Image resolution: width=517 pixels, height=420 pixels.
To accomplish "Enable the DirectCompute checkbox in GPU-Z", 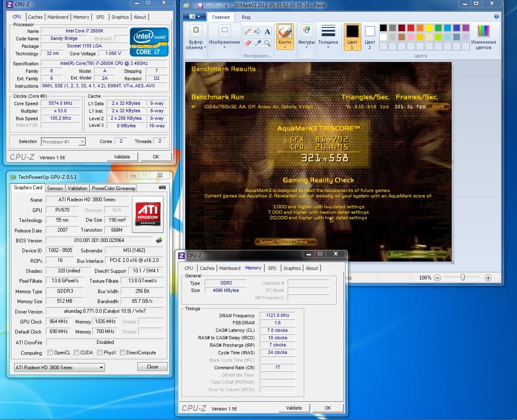I will 122,353.
